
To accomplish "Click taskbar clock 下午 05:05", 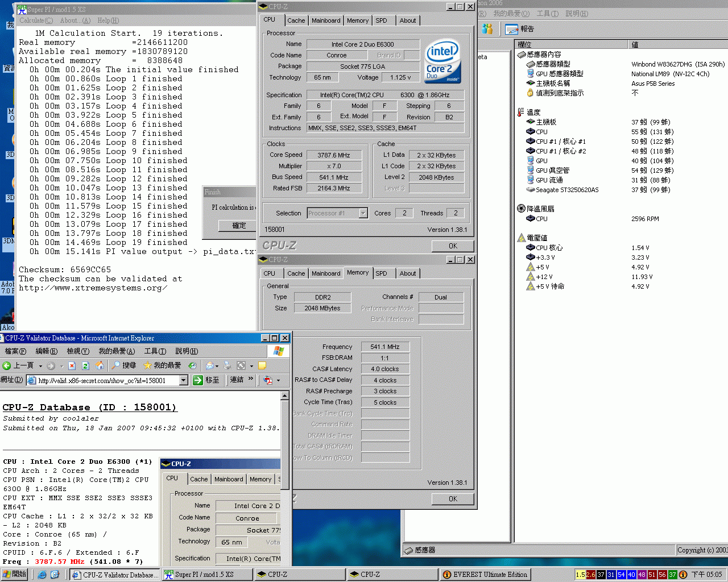I will 706,575.
